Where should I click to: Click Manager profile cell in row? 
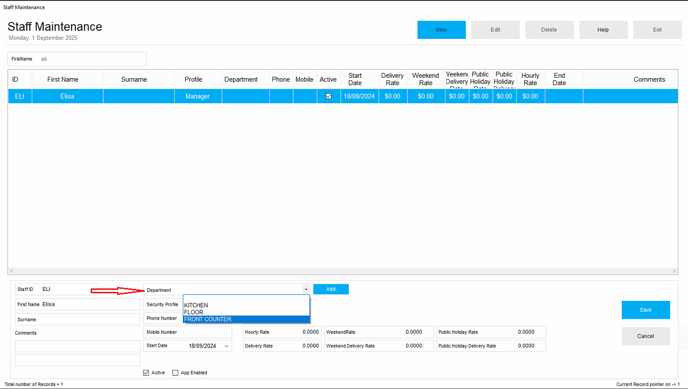tap(198, 96)
